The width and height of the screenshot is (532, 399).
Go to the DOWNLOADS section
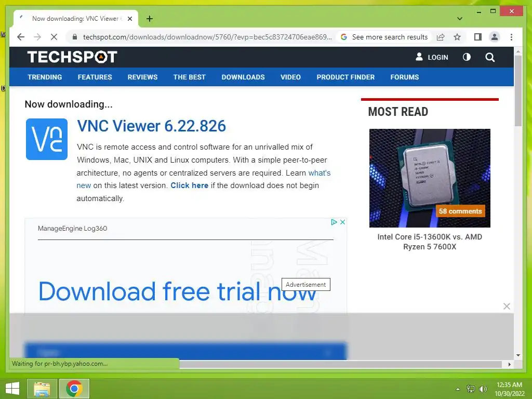(x=243, y=77)
